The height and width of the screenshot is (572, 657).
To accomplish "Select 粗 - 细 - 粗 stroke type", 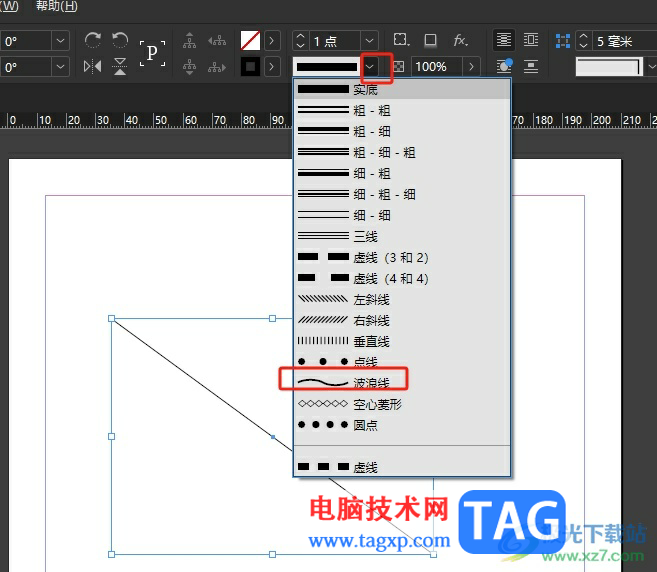I will point(402,152).
